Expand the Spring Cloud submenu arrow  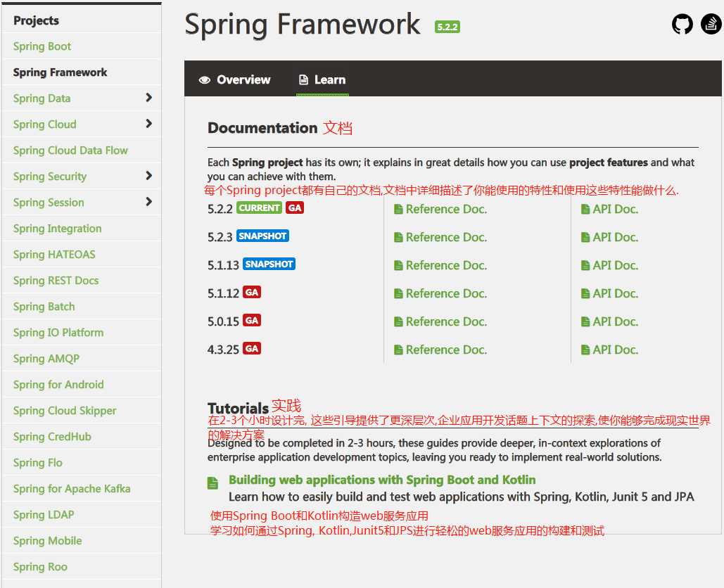(x=148, y=123)
